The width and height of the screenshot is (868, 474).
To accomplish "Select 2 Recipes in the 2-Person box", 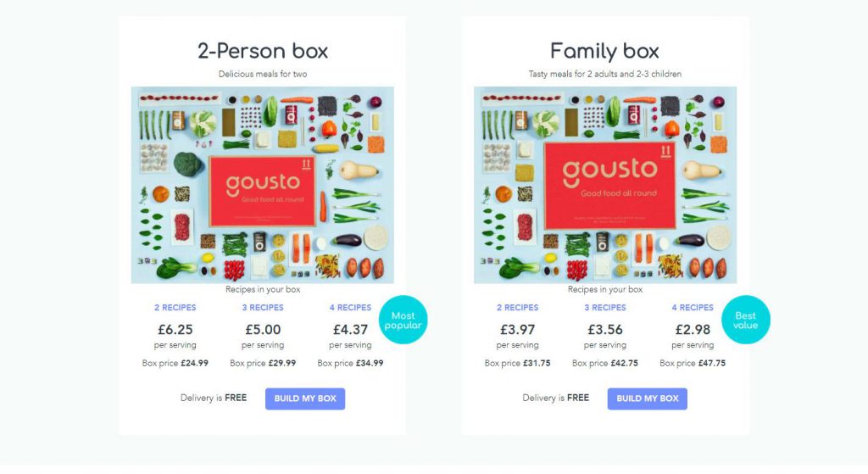I will [175, 307].
